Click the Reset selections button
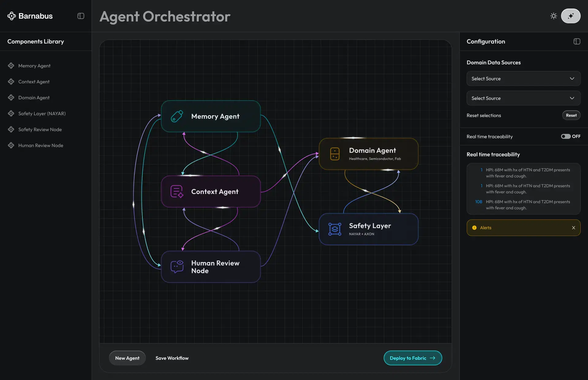The image size is (588, 380). pos(571,115)
